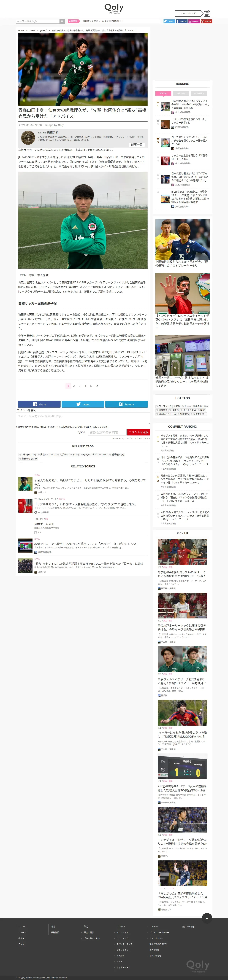Image resolution: width=228 pixels, height=980 pixels.
Task: Open hot tag ユニフォーム
Action: (x=164, y=406)
